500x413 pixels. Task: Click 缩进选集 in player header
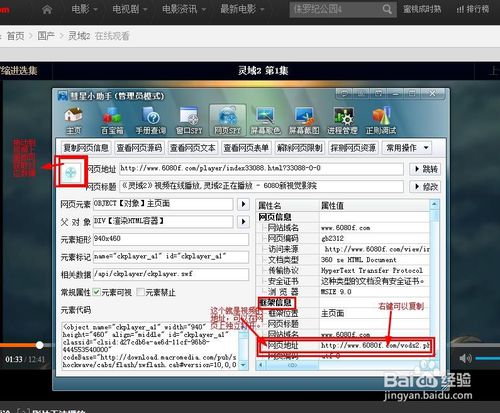[20, 70]
